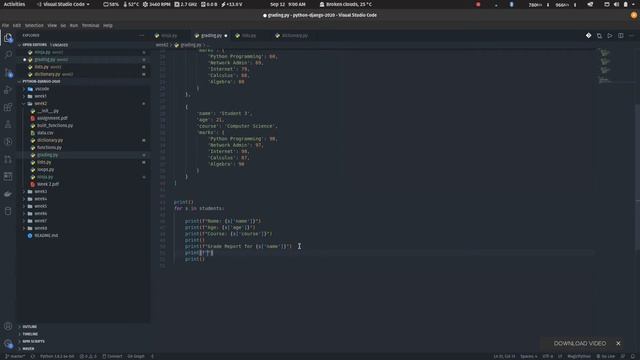Click the week2 breadcrumb above the editor

pos(162,45)
